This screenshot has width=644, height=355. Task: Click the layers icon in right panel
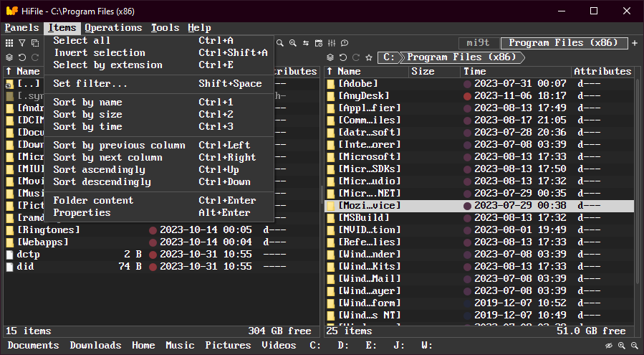click(x=331, y=57)
